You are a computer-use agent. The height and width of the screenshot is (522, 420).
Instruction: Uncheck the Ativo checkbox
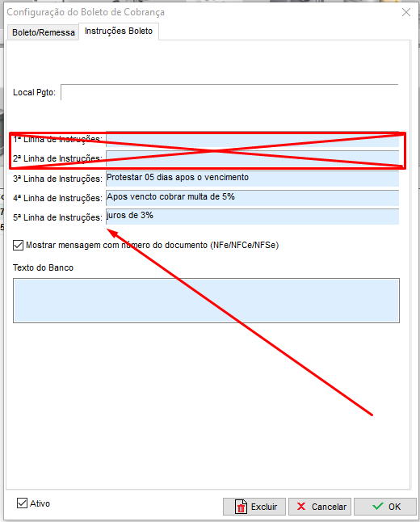(22, 503)
